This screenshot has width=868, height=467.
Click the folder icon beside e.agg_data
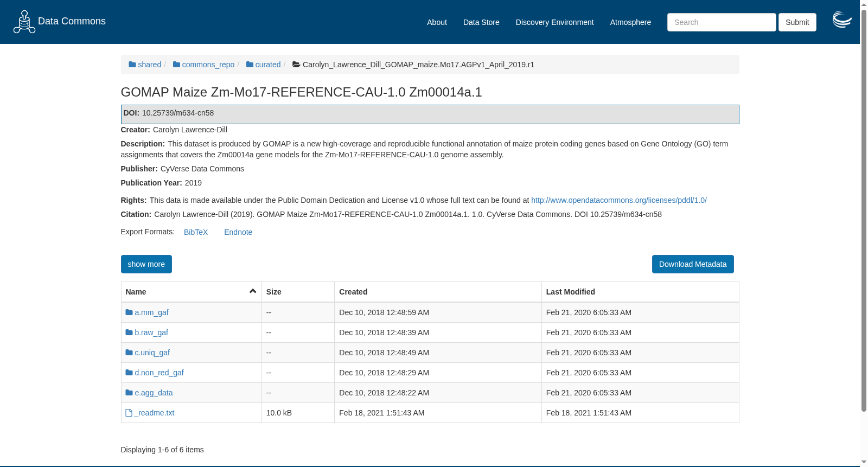(x=129, y=393)
